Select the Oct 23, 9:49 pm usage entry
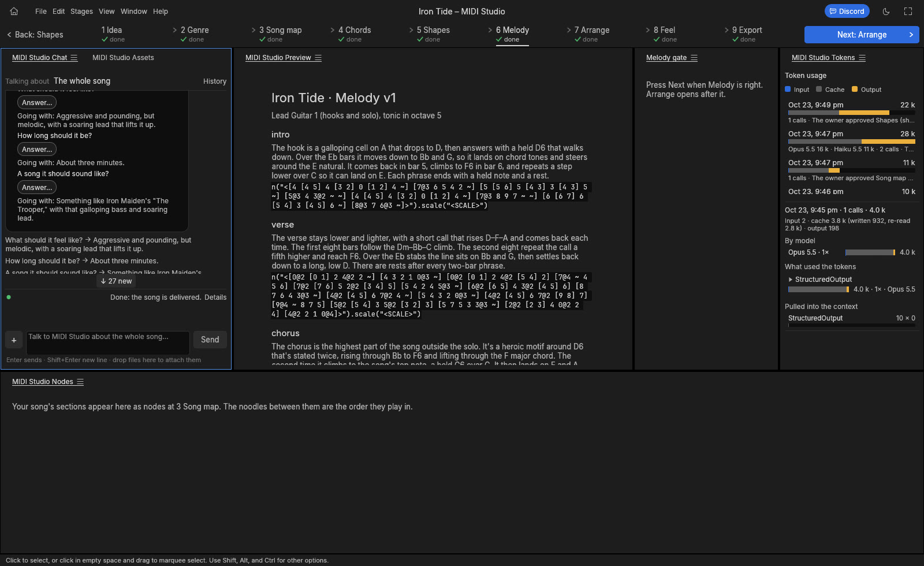The width and height of the screenshot is (924, 566). (852, 112)
